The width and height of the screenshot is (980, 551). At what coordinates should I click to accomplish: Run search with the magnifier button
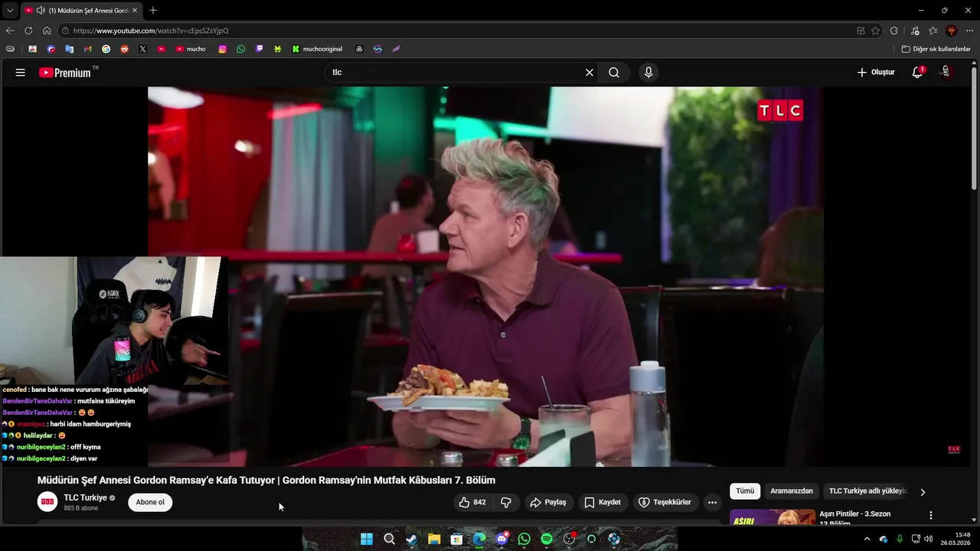point(614,73)
